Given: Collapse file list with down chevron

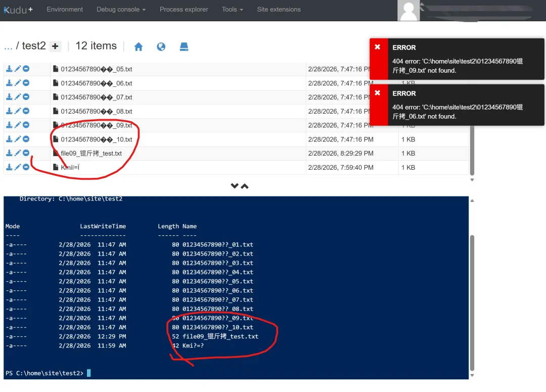Looking at the screenshot, I should (x=235, y=186).
